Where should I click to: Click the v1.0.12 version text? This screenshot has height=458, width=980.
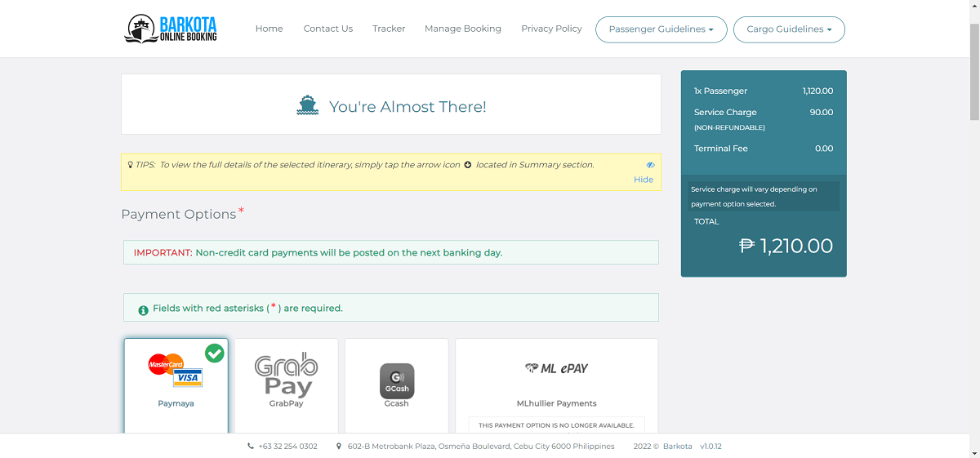[x=710, y=447]
